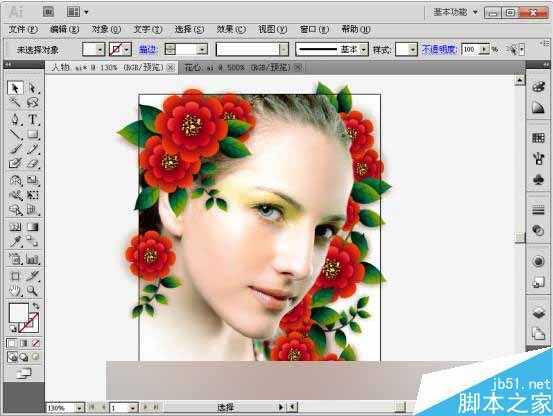
Task: Reset to default fill and stroke
Action: (12, 329)
